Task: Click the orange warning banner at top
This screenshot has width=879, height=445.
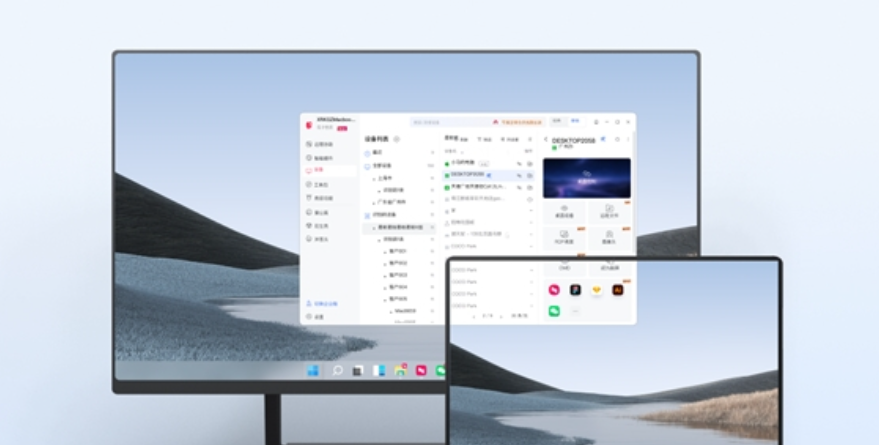Action: 506,121
